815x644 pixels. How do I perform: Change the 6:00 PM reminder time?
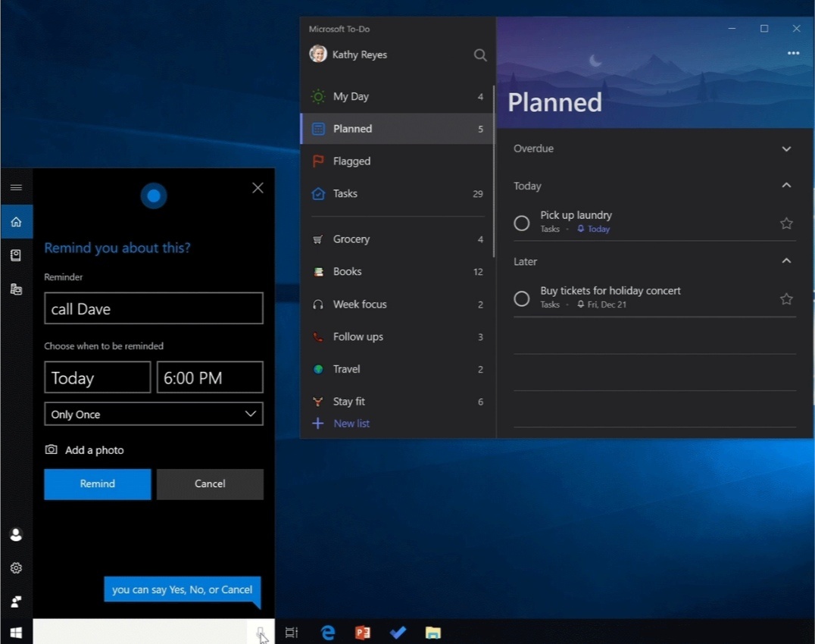[x=210, y=378]
